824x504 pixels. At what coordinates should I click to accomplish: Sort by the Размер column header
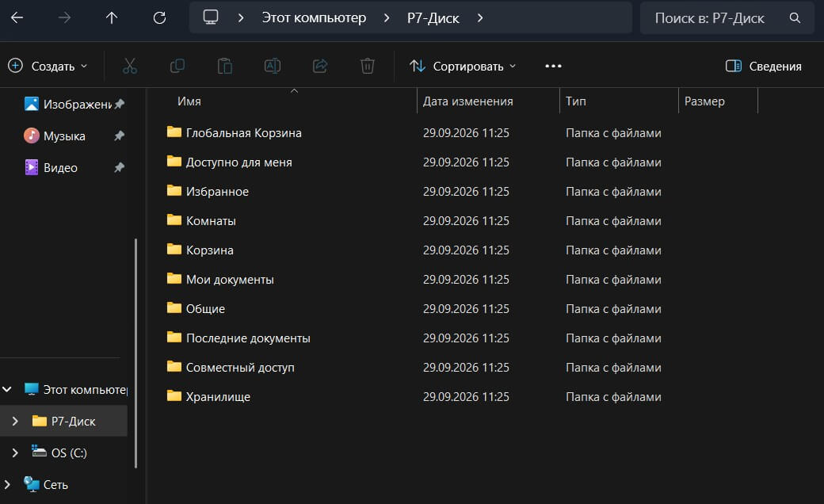coord(704,101)
